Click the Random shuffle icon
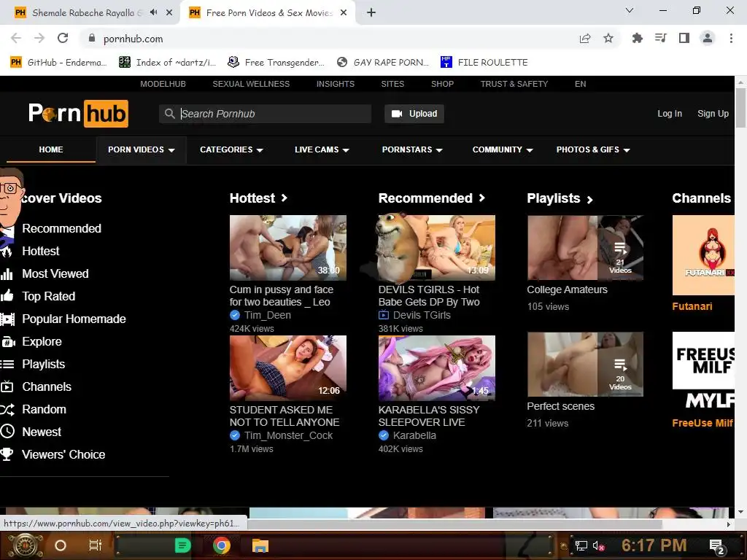The image size is (747, 560). (7, 410)
